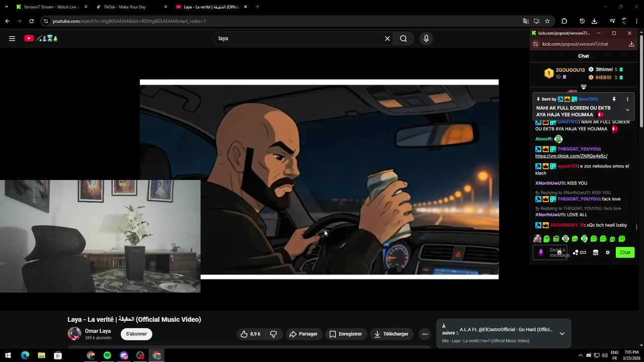Image resolution: width=644 pixels, height=362 pixels.
Task: Open the Omar Laya channel avatar
Action: pyautogui.click(x=74, y=334)
